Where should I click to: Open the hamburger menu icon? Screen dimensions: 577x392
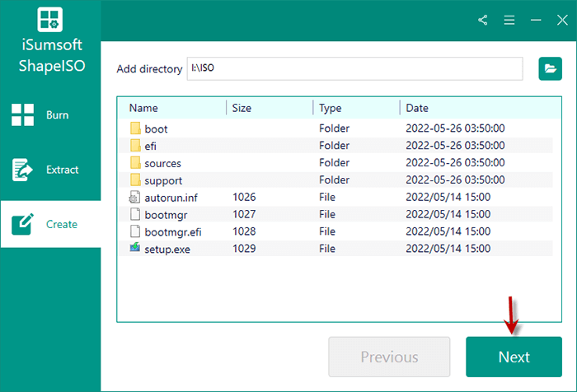[x=509, y=20]
